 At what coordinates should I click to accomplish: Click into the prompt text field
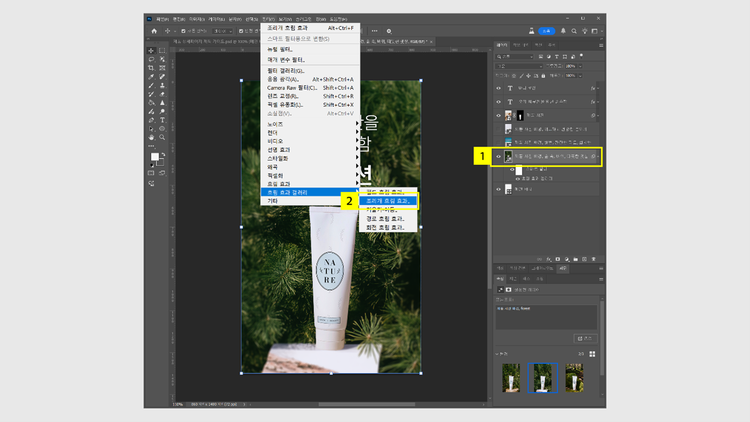tap(546, 317)
